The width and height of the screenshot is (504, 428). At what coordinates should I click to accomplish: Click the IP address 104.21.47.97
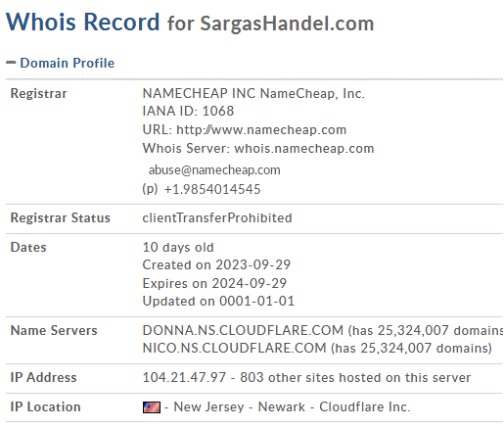[x=184, y=377]
